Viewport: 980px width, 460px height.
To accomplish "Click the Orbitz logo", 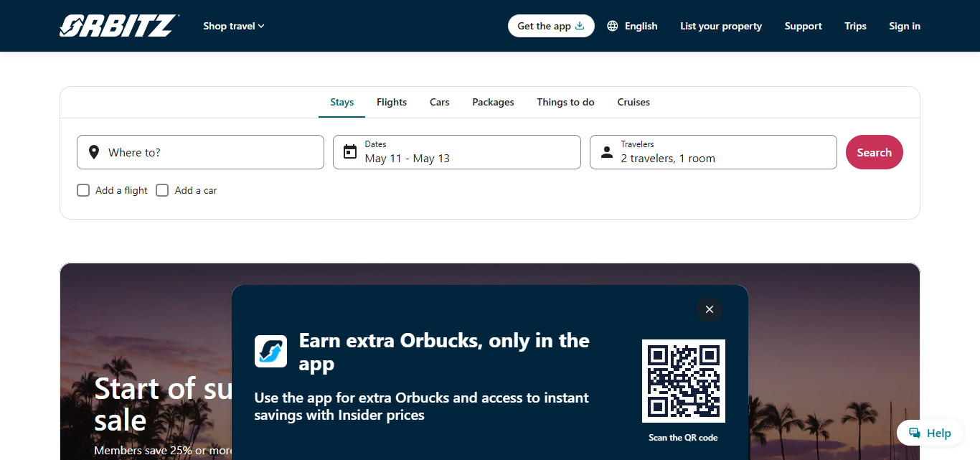I will point(119,26).
